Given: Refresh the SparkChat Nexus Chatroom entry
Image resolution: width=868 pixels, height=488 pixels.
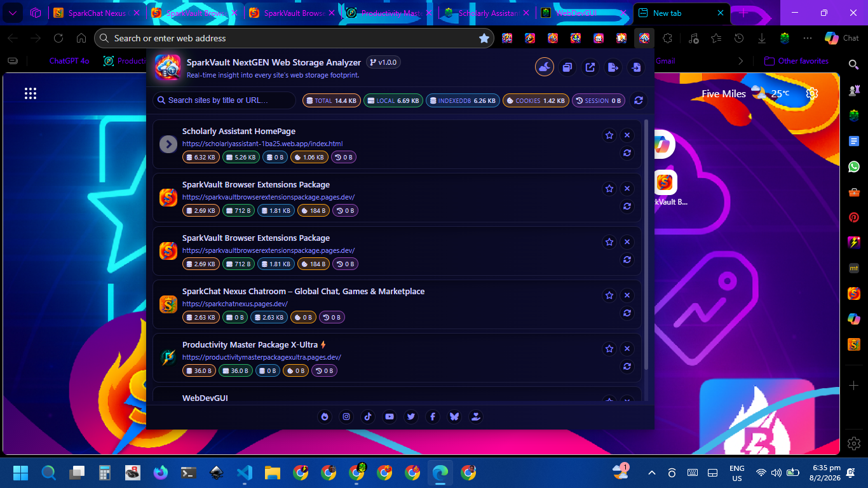Looking at the screenshot, I should point(627,313).
